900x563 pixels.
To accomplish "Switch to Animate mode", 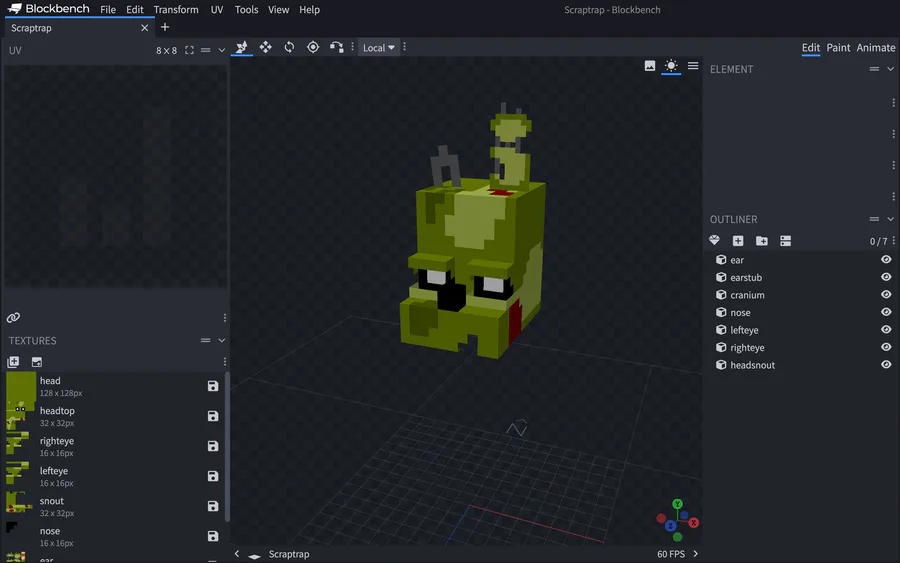I will tap(875, 48).
